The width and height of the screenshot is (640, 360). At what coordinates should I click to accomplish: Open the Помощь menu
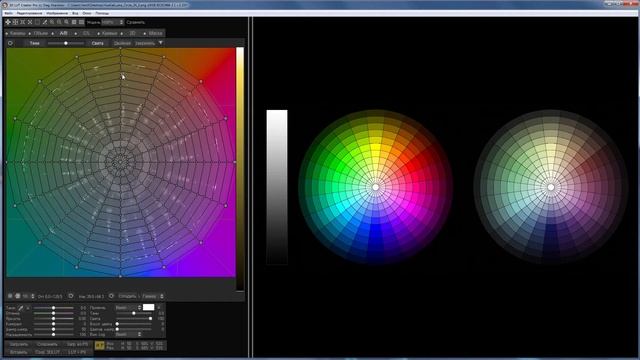(102, 13)
